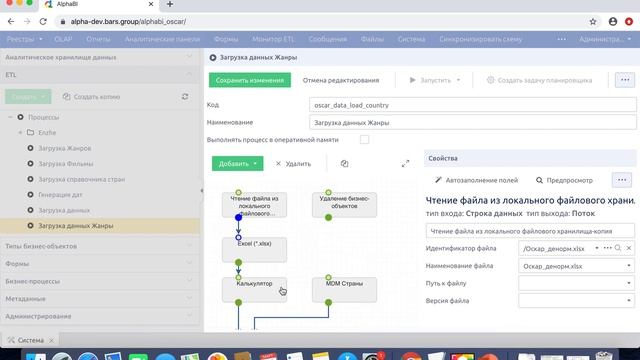Select the Удаление бизнес-объектов node

(344, 205)
